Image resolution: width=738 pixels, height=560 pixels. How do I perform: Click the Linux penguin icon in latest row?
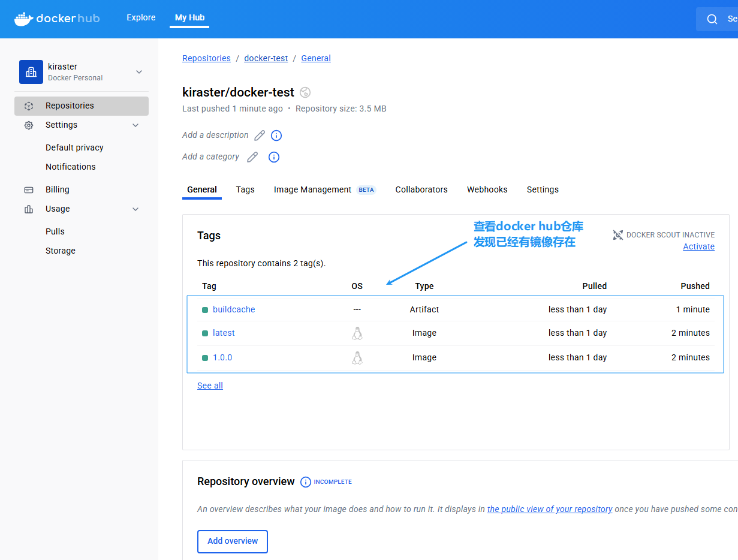coord(357,333)
